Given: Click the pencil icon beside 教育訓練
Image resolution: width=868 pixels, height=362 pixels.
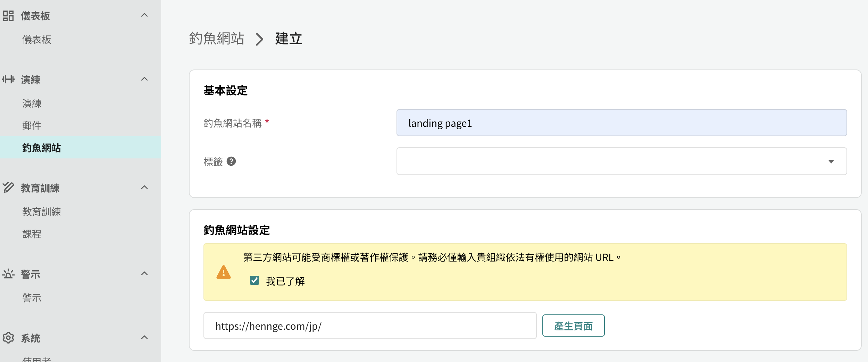Looking at the screenshot, I should coord(8,187).
